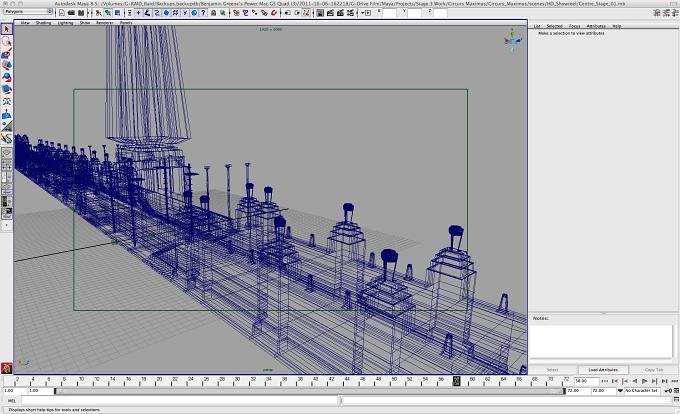Click the play forwards button

click(x=644, y=381)
